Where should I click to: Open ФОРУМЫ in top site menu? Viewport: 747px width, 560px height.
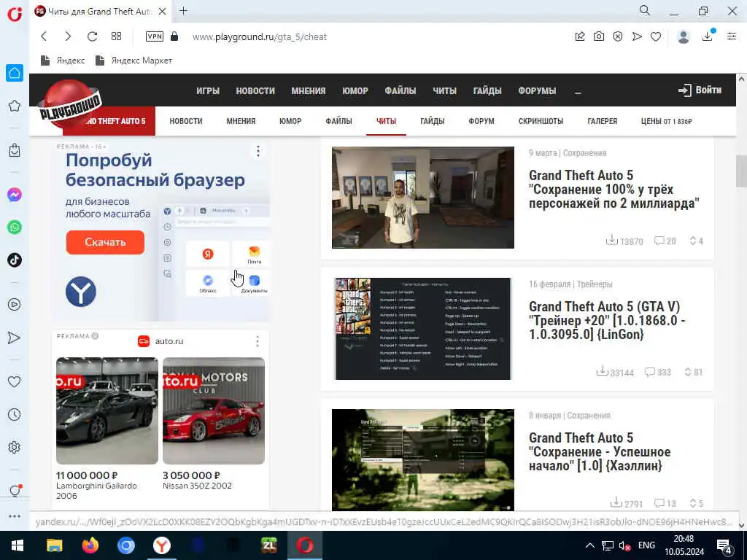tap(537, 90)
